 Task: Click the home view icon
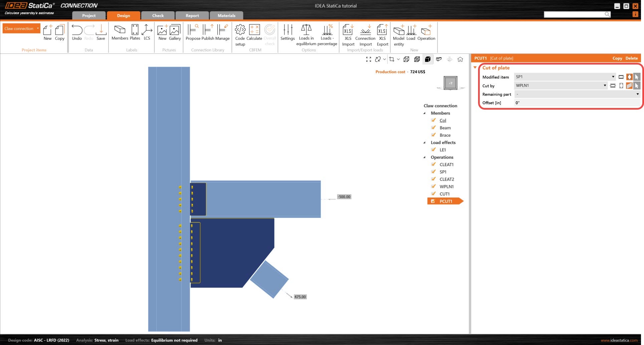[x=460, y=60]
